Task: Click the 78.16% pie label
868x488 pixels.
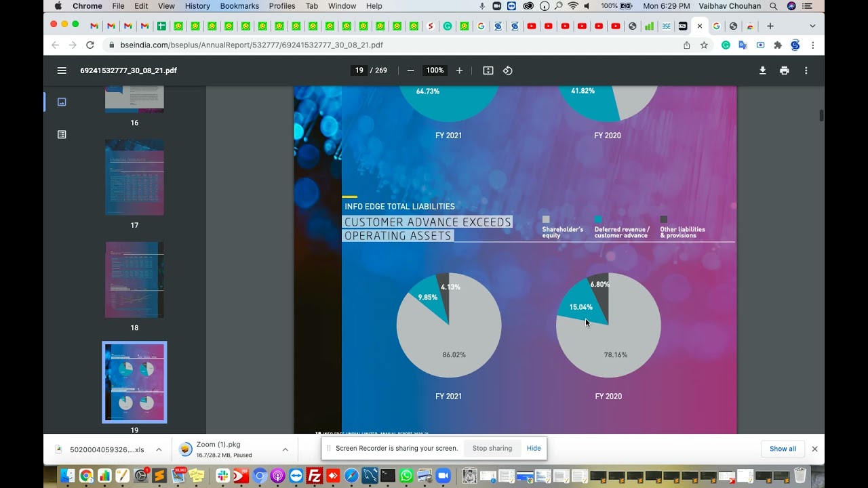Action: click(615, 354)
